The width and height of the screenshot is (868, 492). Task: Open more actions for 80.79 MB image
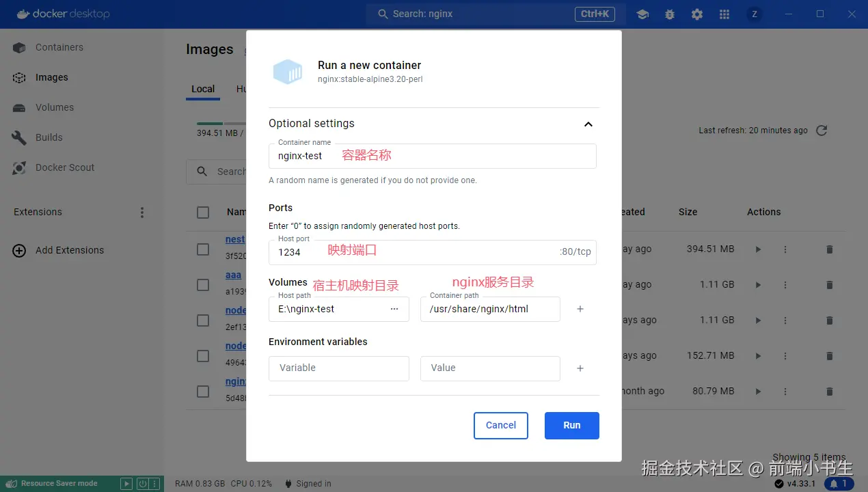click(x=785, y=392)
